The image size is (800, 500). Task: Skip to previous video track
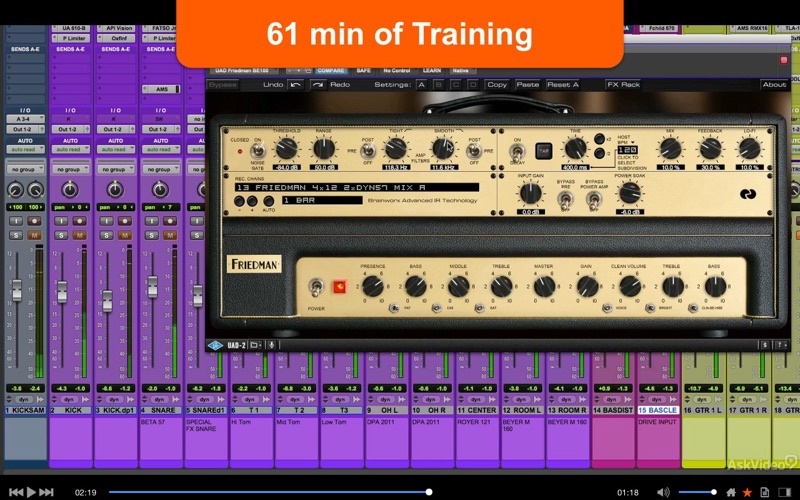16,492
